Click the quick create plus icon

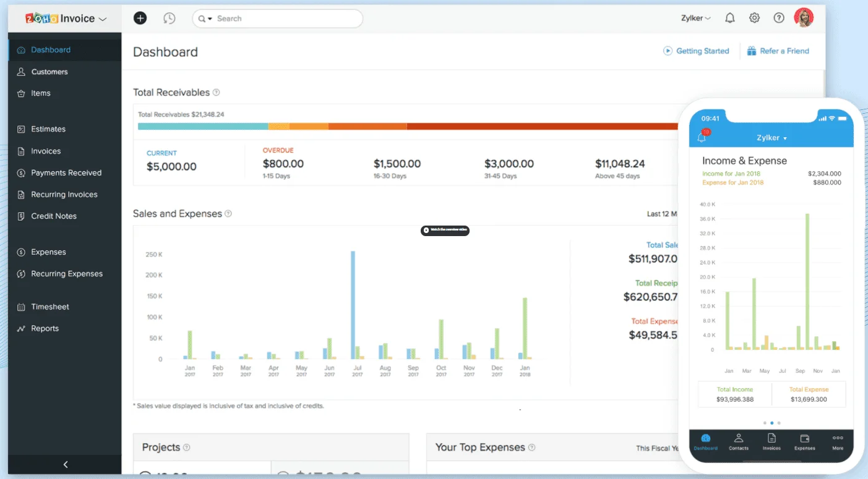140,19
